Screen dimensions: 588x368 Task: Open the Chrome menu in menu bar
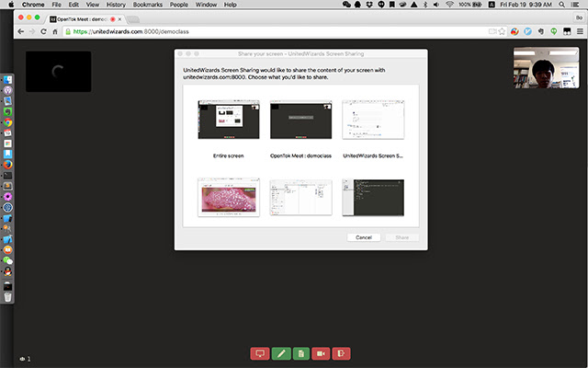pyautogui.click(x=33, y=5)
